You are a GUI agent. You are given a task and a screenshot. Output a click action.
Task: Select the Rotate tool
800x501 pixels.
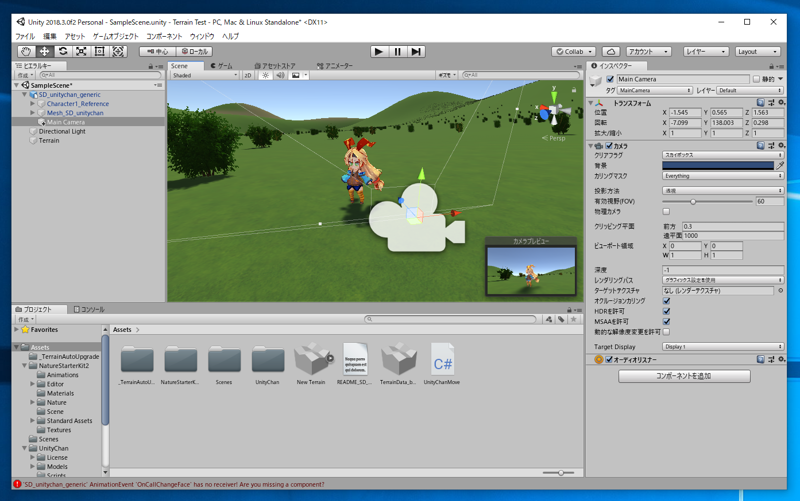pos(63,52)
